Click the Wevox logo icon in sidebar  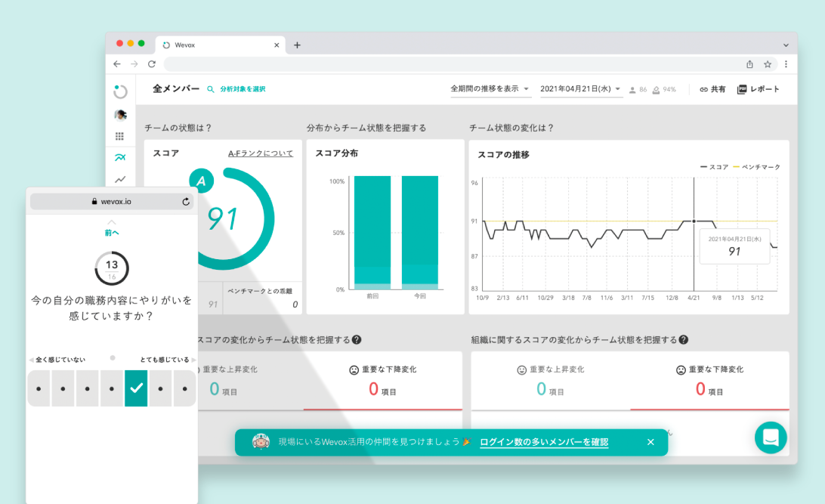click(120, 92)
